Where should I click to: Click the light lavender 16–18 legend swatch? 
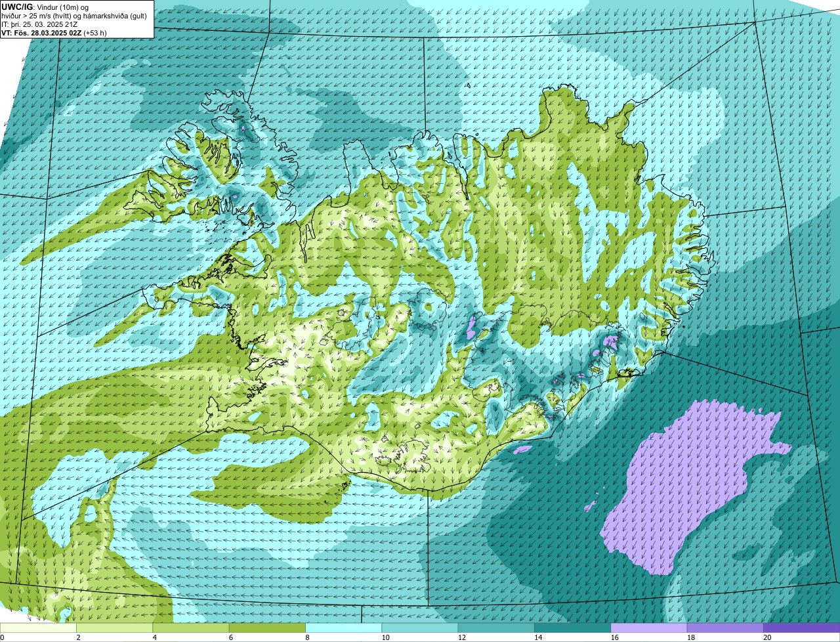coord(649,628)
